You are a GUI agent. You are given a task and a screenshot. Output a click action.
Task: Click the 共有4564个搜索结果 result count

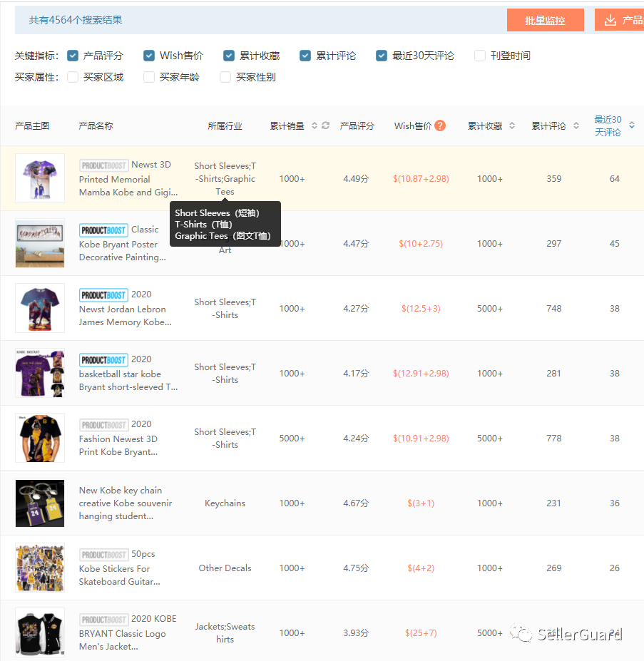pyautogui.click(x=76, y=20)
